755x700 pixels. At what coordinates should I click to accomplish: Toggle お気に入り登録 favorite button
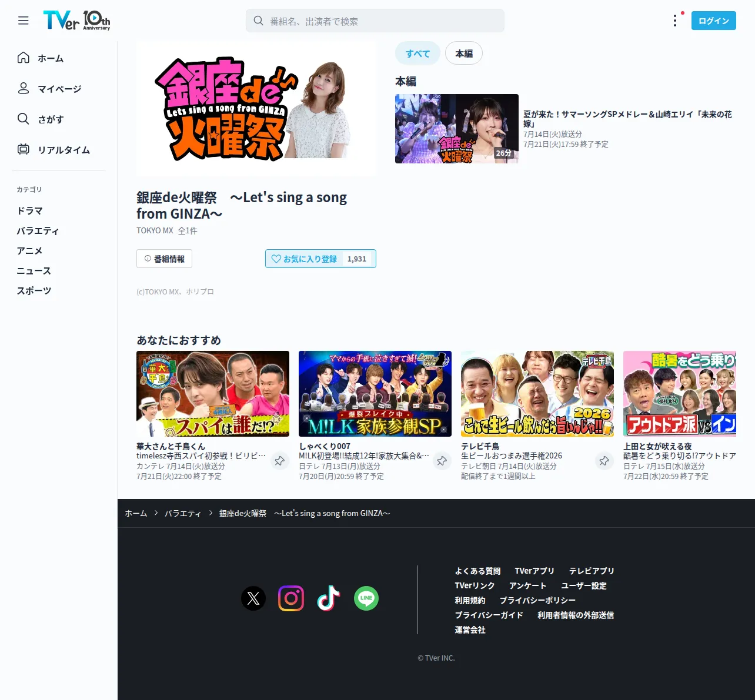[320, 259]
